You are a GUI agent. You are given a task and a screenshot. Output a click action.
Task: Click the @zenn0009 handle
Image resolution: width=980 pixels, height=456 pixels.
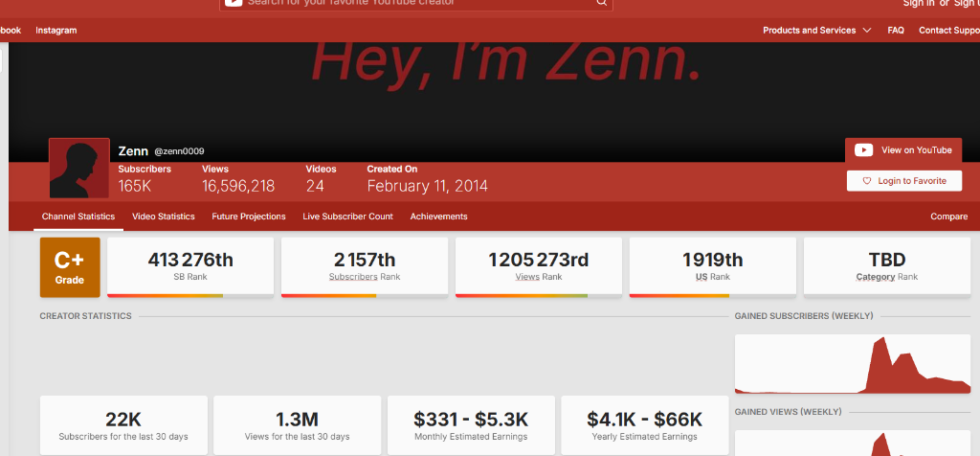[x=179, y=151]
